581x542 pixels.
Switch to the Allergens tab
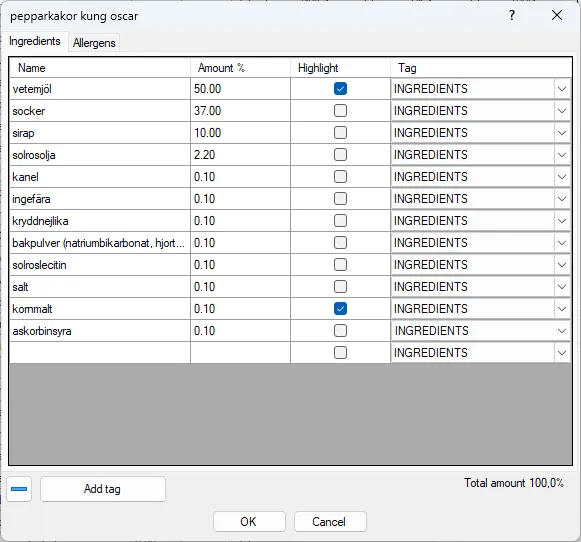click(x=94, y=43)
